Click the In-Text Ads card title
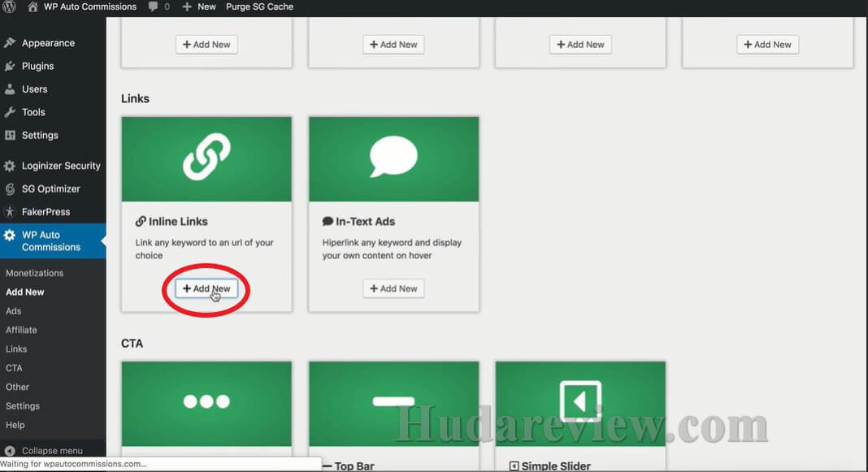This screenshot has height=472, width=868. point(366,221)
